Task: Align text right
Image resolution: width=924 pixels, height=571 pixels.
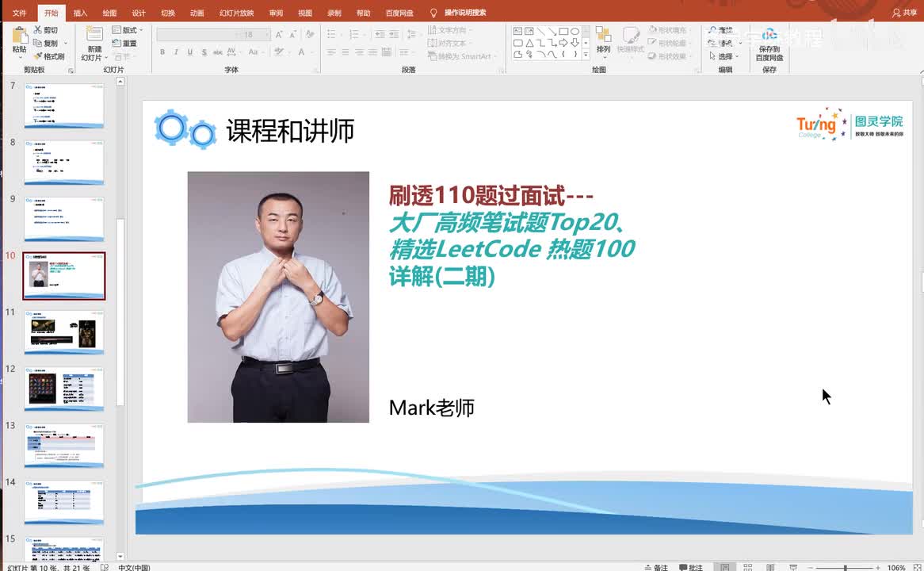Action: 359,52
